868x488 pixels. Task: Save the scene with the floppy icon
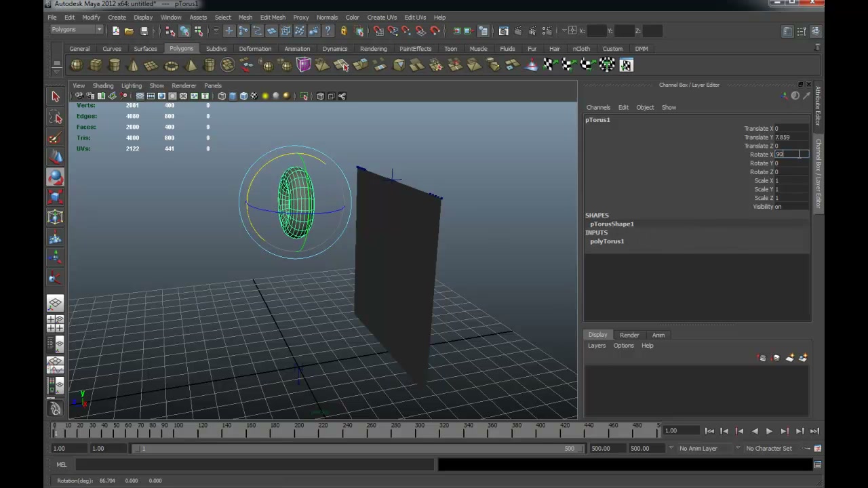144,30
